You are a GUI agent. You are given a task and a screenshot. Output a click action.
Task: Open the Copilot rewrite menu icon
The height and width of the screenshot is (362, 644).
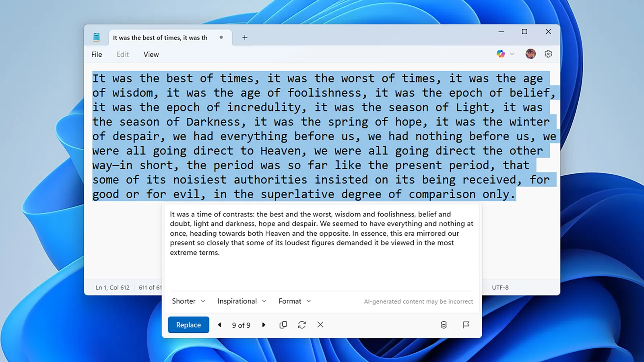coord(500,54)
